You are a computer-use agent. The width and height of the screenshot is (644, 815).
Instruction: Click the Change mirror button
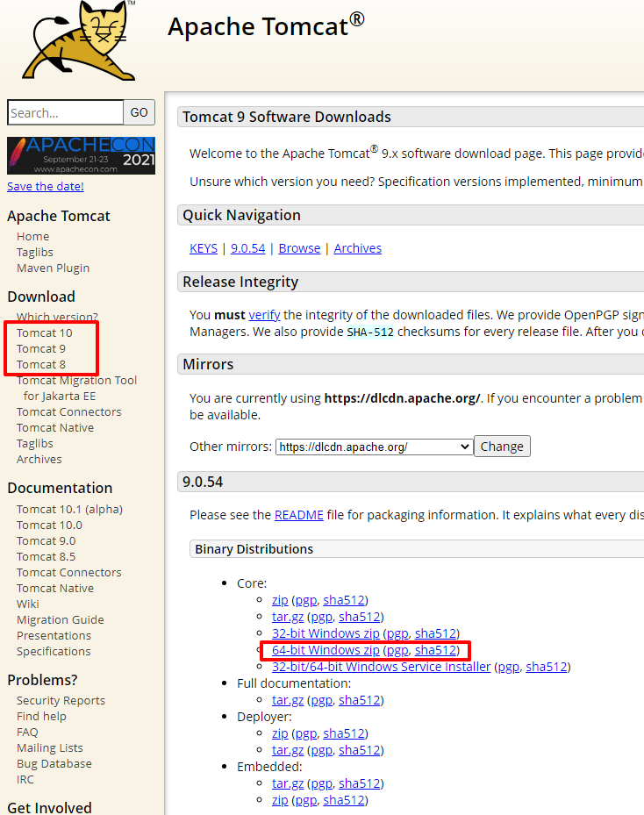click(x=502, y=447)
